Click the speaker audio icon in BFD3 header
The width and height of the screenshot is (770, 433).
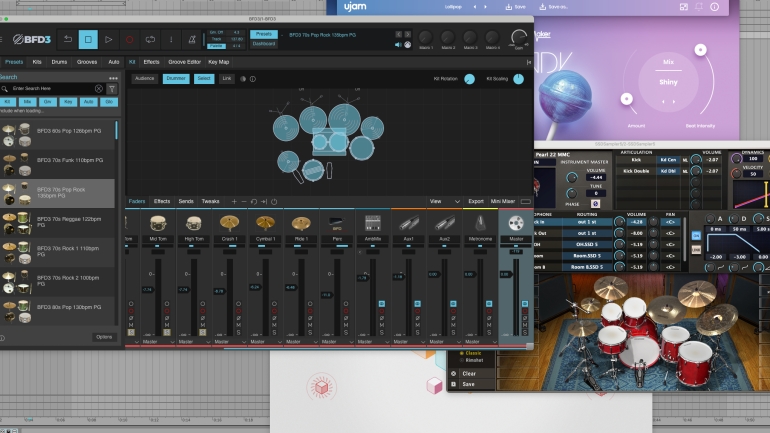[x=398, y=45]
